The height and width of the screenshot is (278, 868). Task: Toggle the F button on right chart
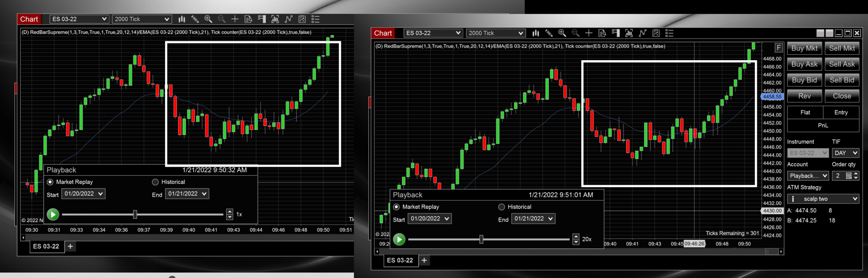778,48
